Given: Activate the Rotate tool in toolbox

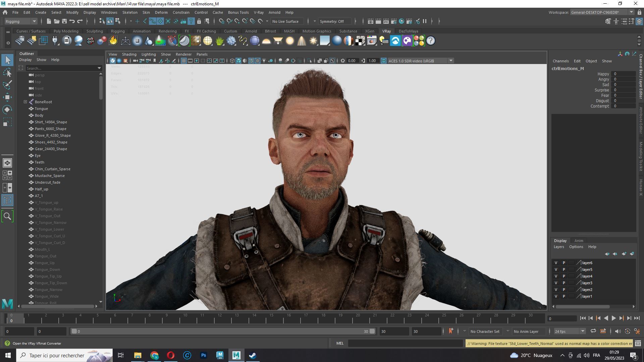Looking at the screenshot, I should (7, 110).
